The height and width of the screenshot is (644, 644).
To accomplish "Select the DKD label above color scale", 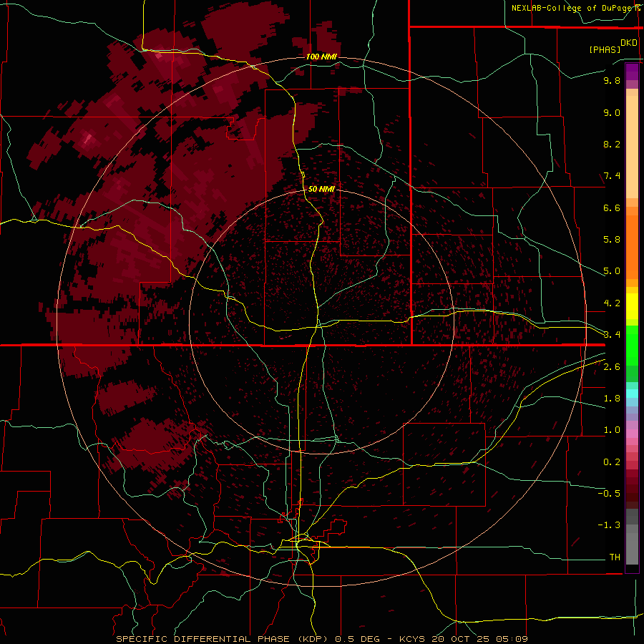I will (629, 43).
